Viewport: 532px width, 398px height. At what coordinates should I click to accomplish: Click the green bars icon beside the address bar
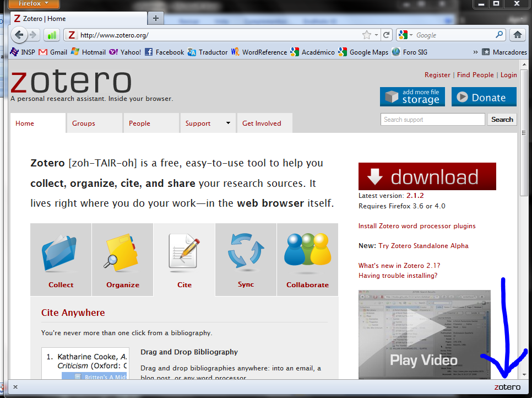coord(52,35)
